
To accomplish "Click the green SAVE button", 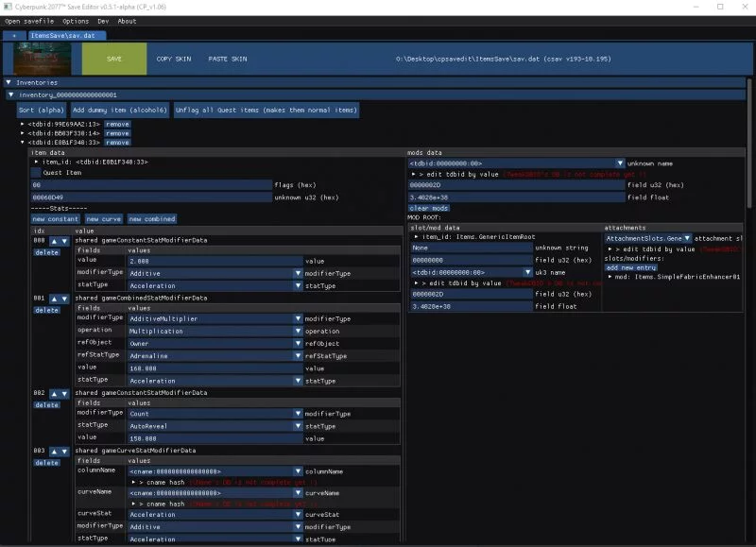I will point(114,59).
